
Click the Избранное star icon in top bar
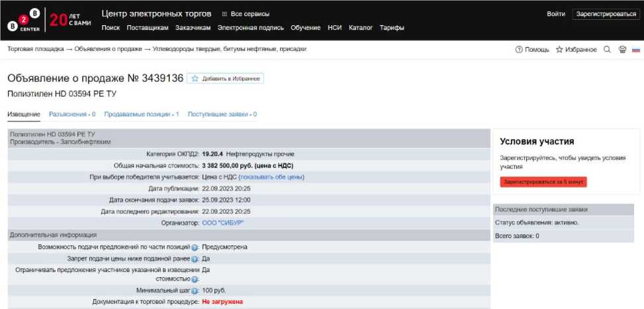559,50
